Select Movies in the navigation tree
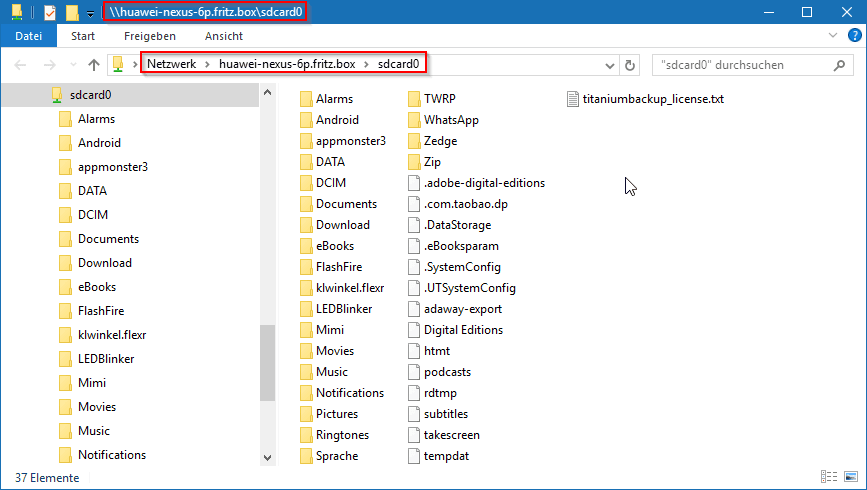The width and height of the screenshot is (867, 490). point(97,406)
